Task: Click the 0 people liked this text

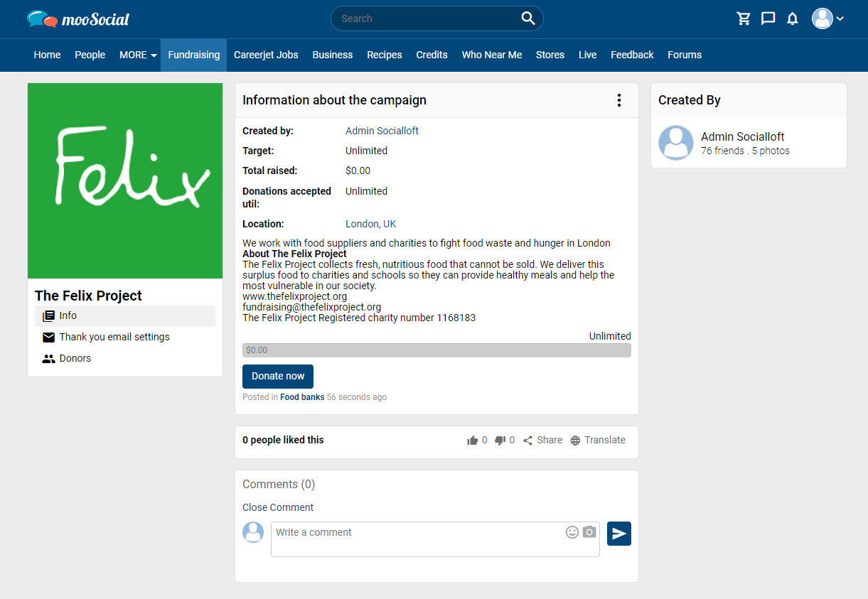Action: point(283,440)
